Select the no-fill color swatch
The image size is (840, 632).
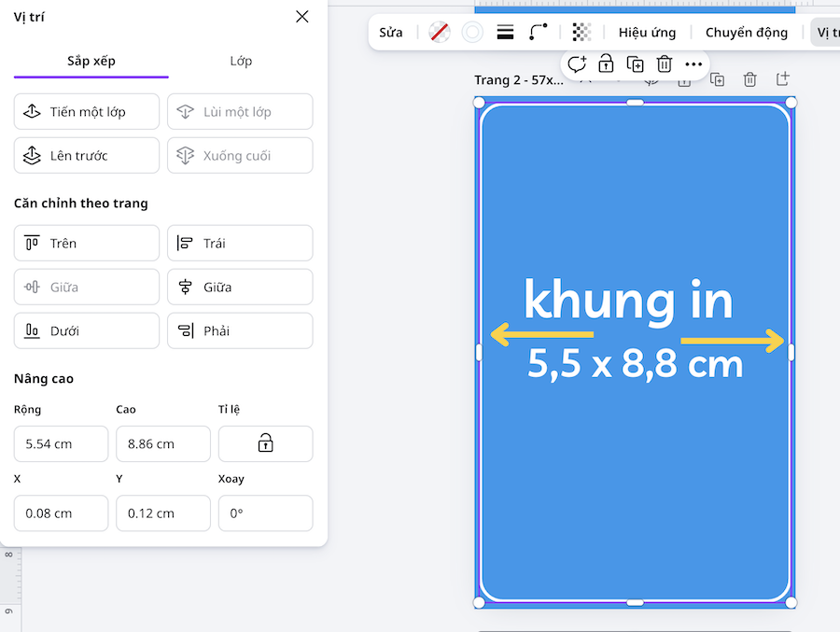[440, 33]
